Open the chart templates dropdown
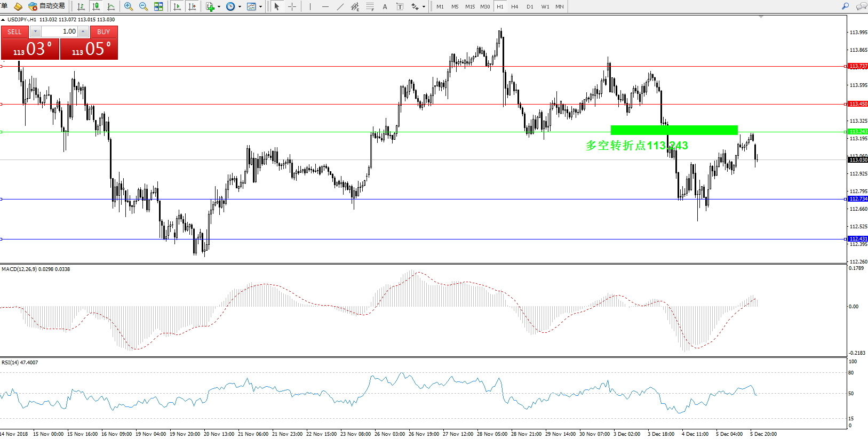 [x=260, y=7]
